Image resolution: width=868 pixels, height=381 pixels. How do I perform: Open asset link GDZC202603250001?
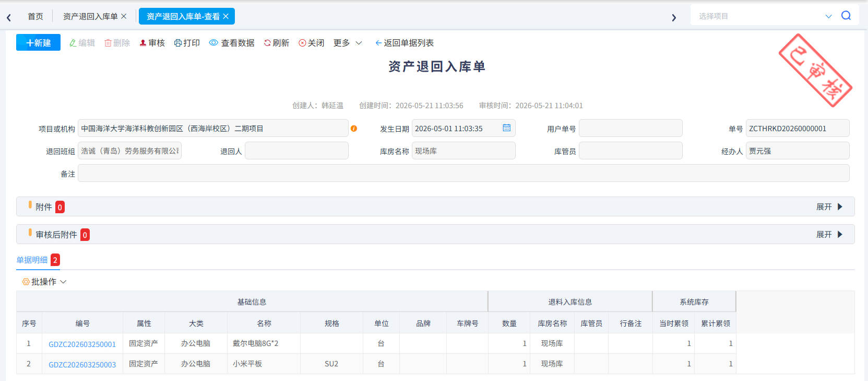pos(82,344)
